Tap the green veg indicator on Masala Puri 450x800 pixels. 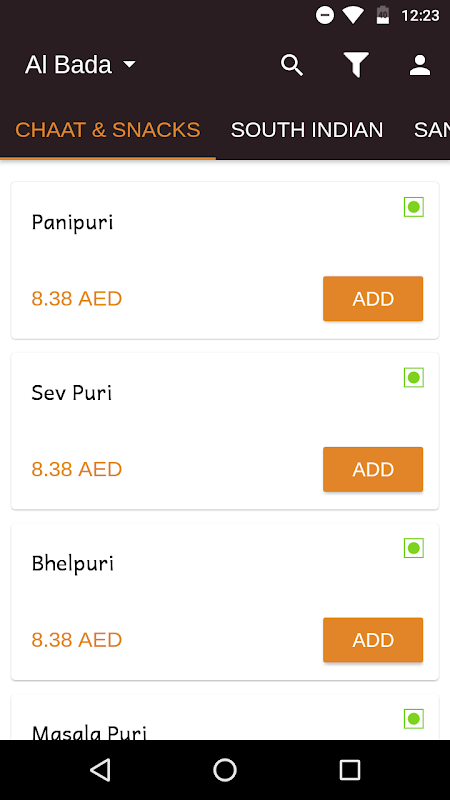point(414,719)
